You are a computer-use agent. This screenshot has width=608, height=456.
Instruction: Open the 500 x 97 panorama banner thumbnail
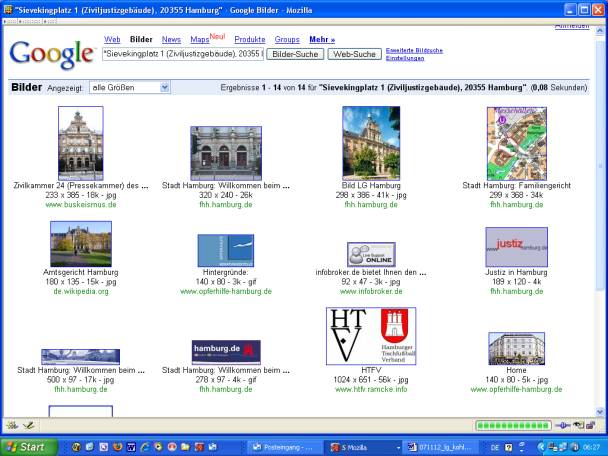(81, 357)
